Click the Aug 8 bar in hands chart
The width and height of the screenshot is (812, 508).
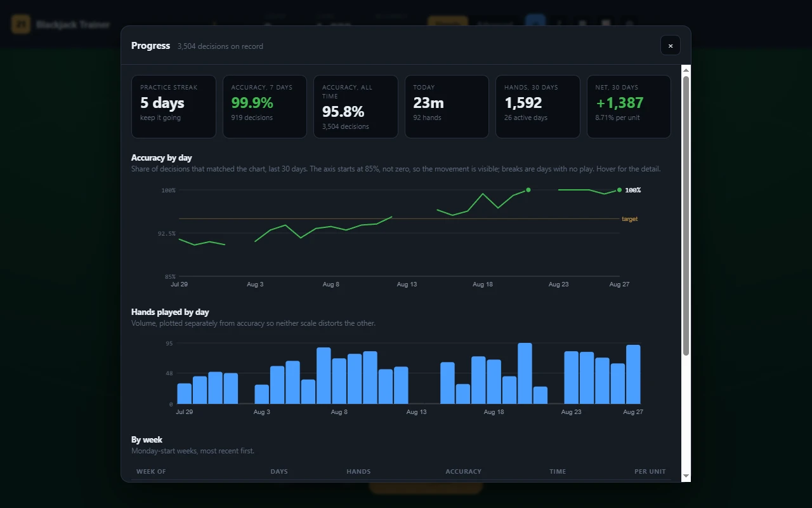click(x=339, y=381)
